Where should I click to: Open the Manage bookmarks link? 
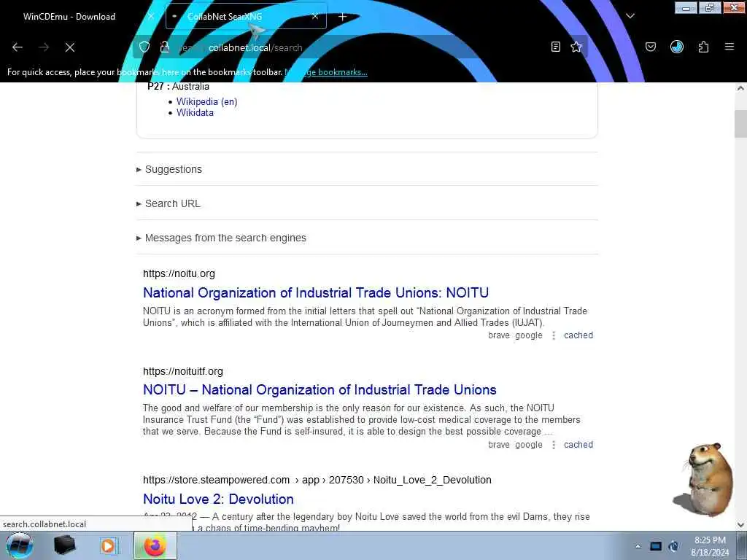click(326, 72)
